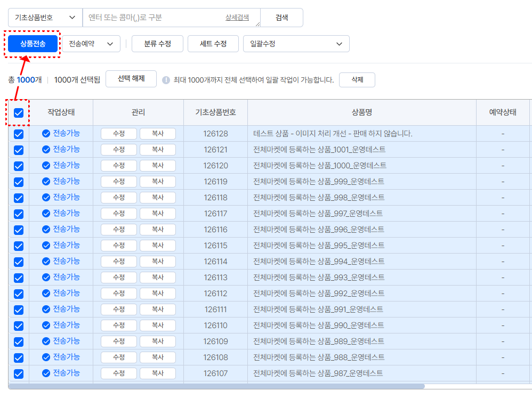Click the resize grip of the search textarea
The width and height of the screenshot is (532, 399).
258,24
